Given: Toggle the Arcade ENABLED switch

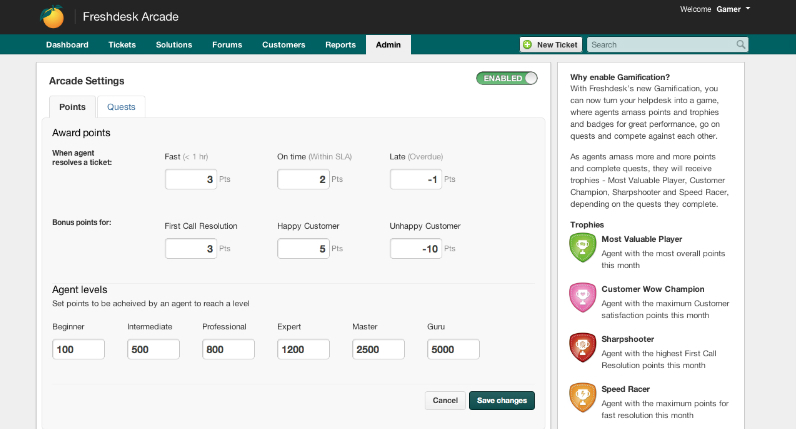Looking at the screenshot, I should point(507,78).
